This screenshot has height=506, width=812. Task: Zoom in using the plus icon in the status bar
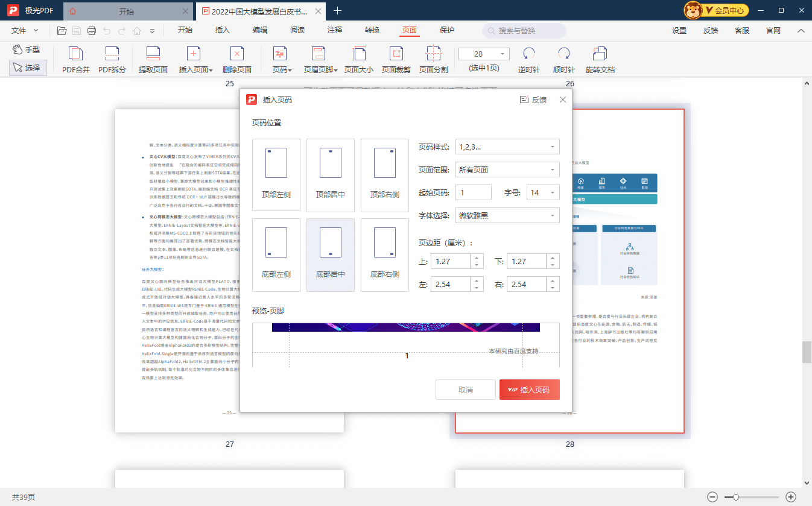click(x=791, y=497)
